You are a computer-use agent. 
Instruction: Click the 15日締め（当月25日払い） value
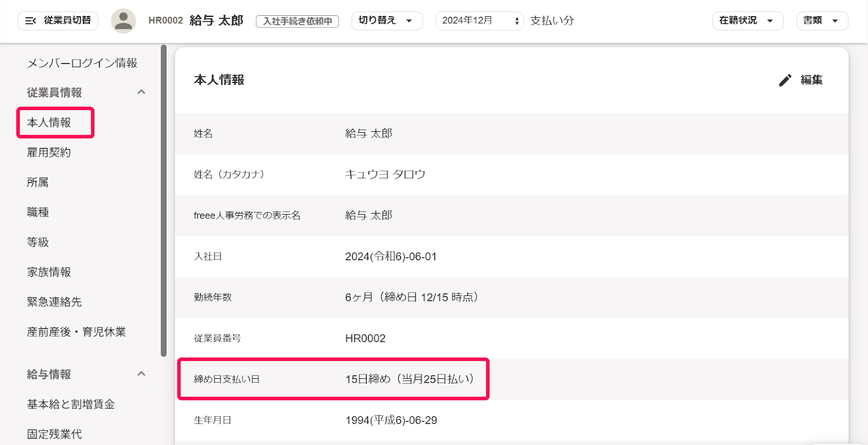click(410, 379)
